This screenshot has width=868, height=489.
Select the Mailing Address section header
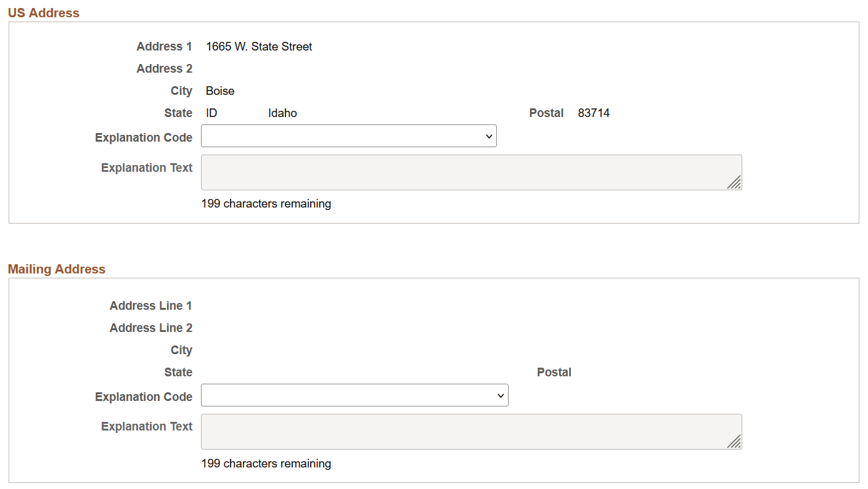click(x=56, y=269)
